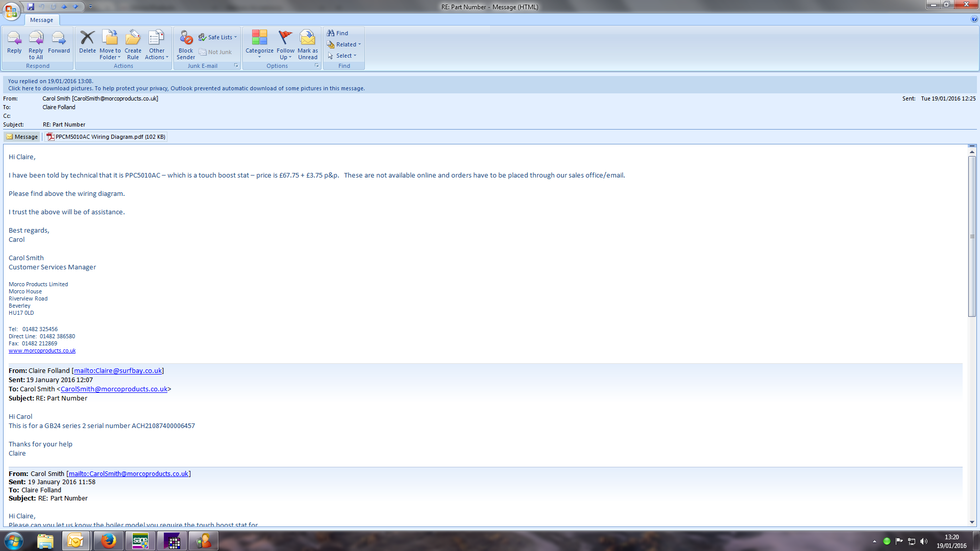Open the Safe Lists dropdown
Screen dimensions: 980x551
coord(220,37)
